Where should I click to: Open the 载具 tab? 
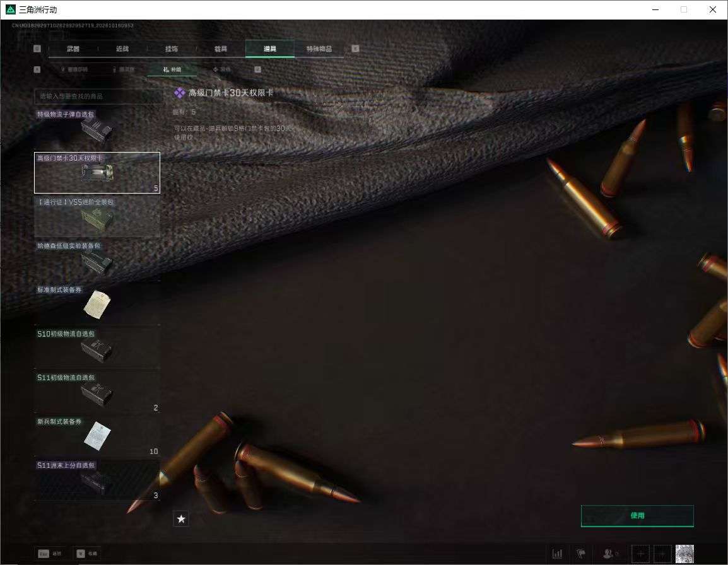pyautogui.click(x=221, y=49)
